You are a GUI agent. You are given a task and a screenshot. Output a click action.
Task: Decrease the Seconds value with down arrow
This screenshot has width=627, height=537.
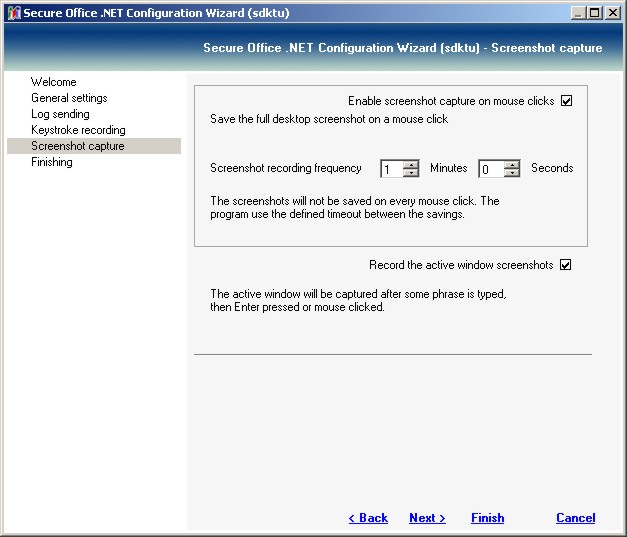(512, 173)
